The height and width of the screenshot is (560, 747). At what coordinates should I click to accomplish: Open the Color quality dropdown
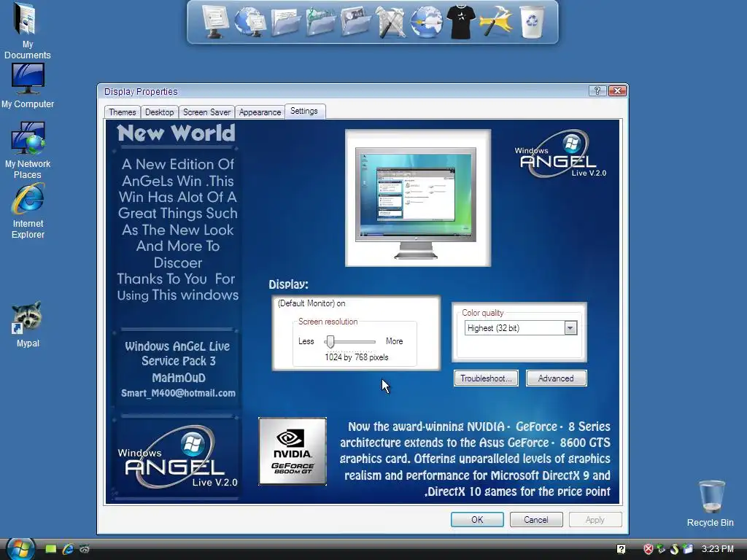click(x=570, y=328)
